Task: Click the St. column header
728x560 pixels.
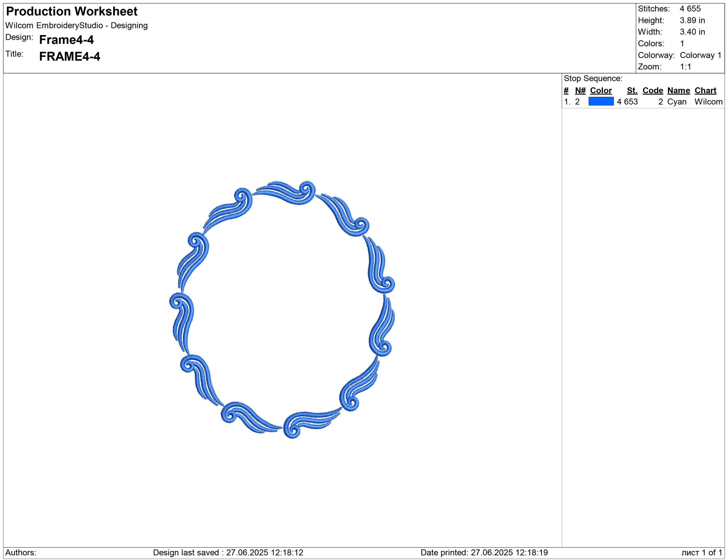Action: 632,91
